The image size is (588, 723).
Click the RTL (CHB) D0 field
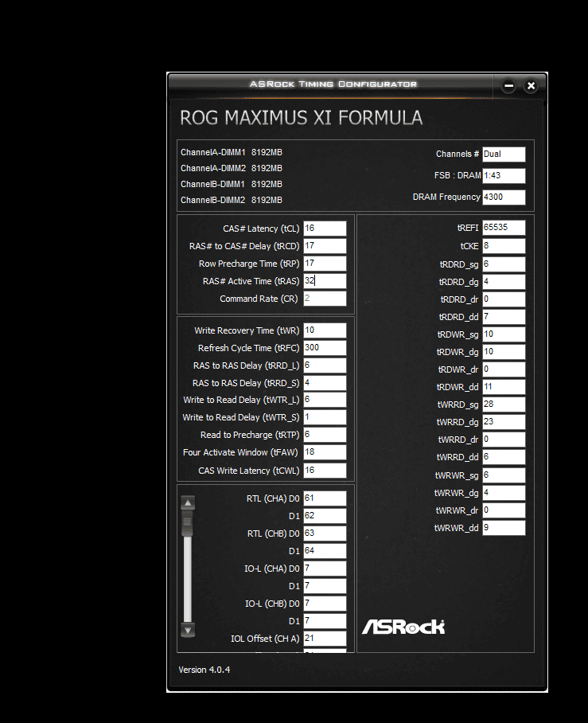[325, 533]
